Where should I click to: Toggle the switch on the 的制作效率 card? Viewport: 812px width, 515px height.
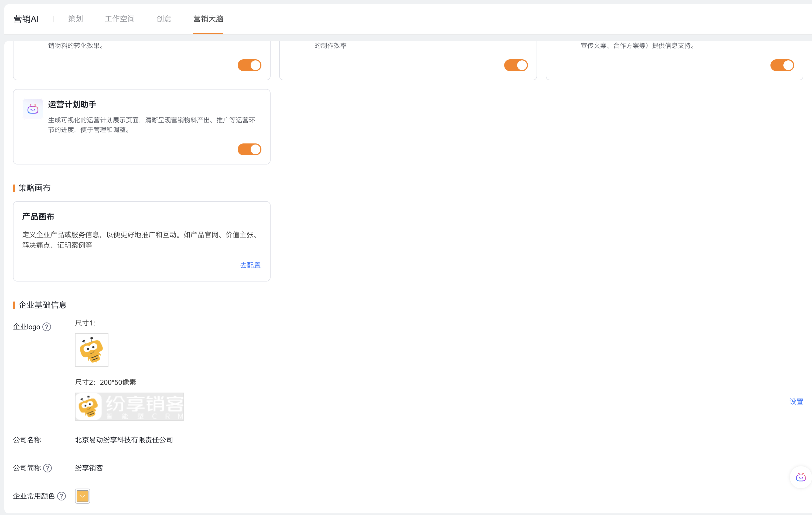(516, 65)
